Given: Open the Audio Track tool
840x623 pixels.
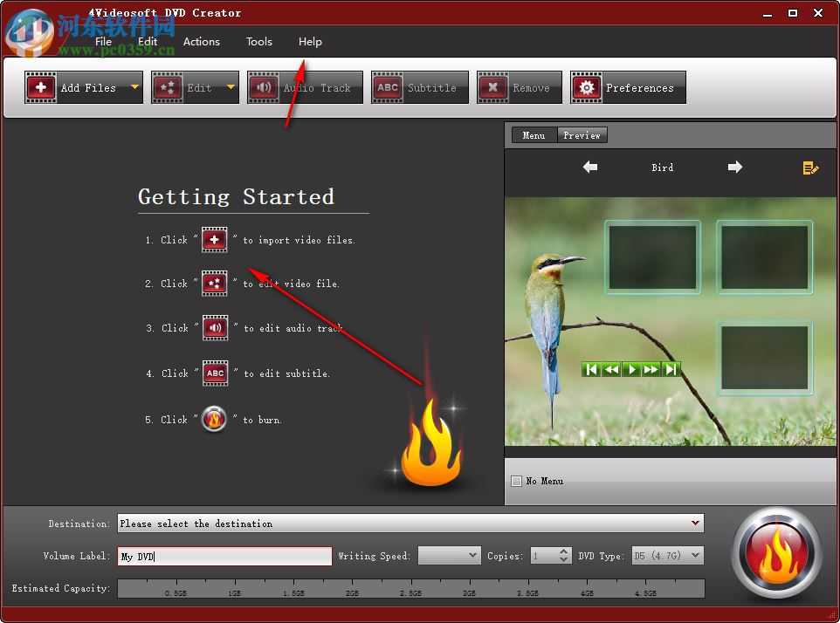Looking at the screenshot, I should 264,87.
